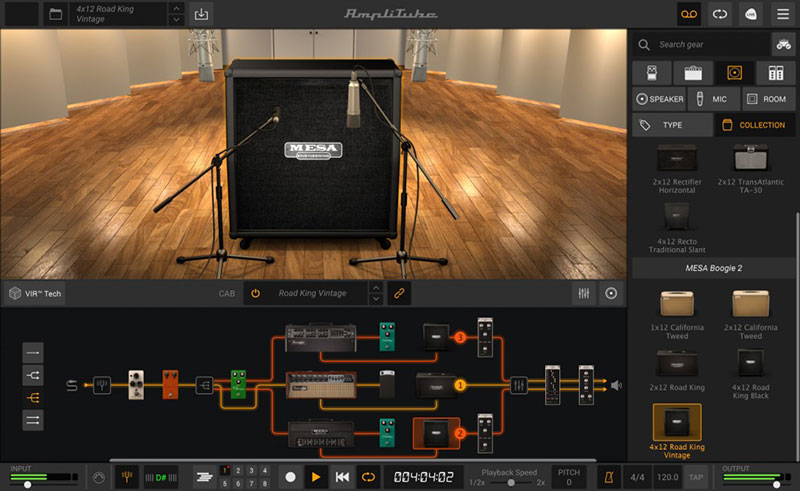Click the D# tuner note display
This screenshot has height=491, width=800.
tap(161, 477)
